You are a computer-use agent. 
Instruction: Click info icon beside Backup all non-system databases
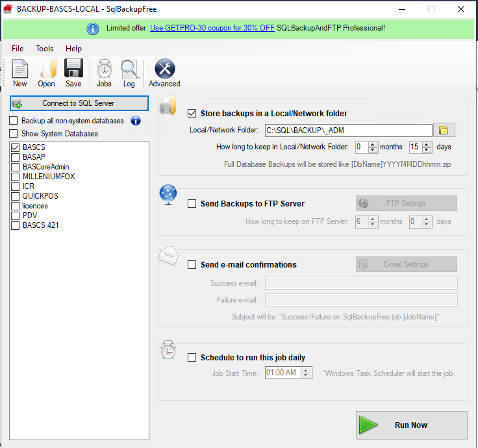click(136, 121)
